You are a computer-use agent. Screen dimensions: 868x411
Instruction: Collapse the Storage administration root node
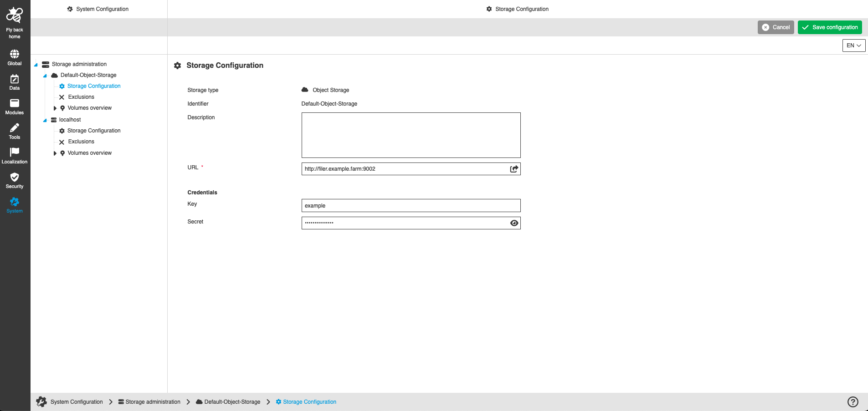click(x=35, y=64)
